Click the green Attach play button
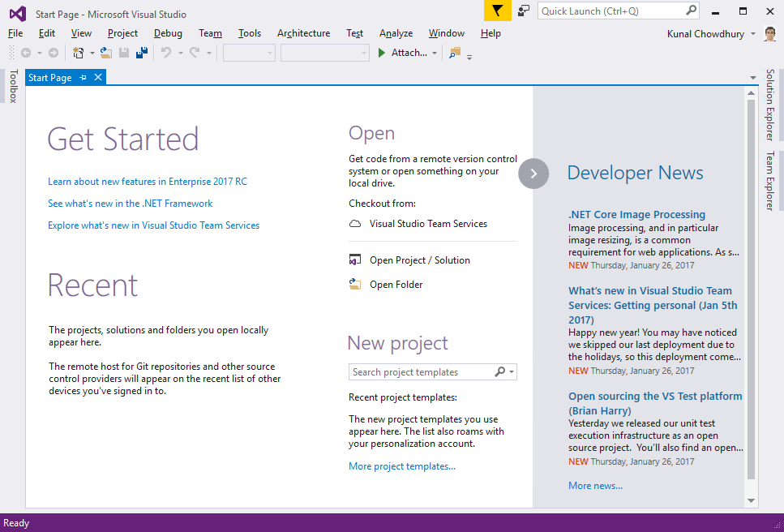This screenshot has width=784, height=532. 382,53
